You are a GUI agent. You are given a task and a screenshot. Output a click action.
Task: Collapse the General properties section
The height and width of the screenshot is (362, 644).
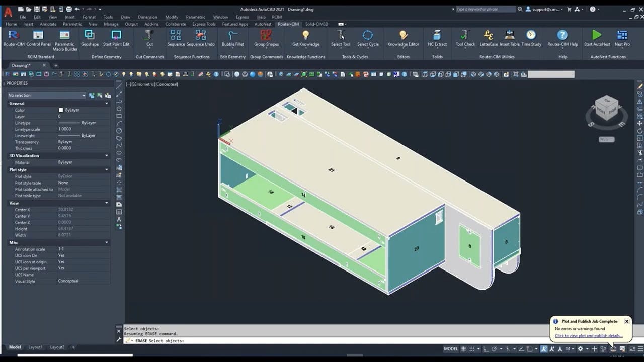coord(106,104)
